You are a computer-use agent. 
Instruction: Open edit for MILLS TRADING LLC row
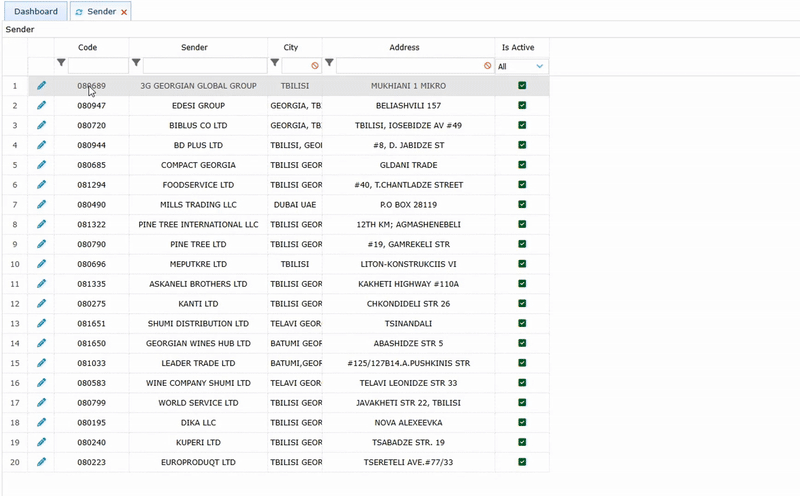[x=41, y=204]
